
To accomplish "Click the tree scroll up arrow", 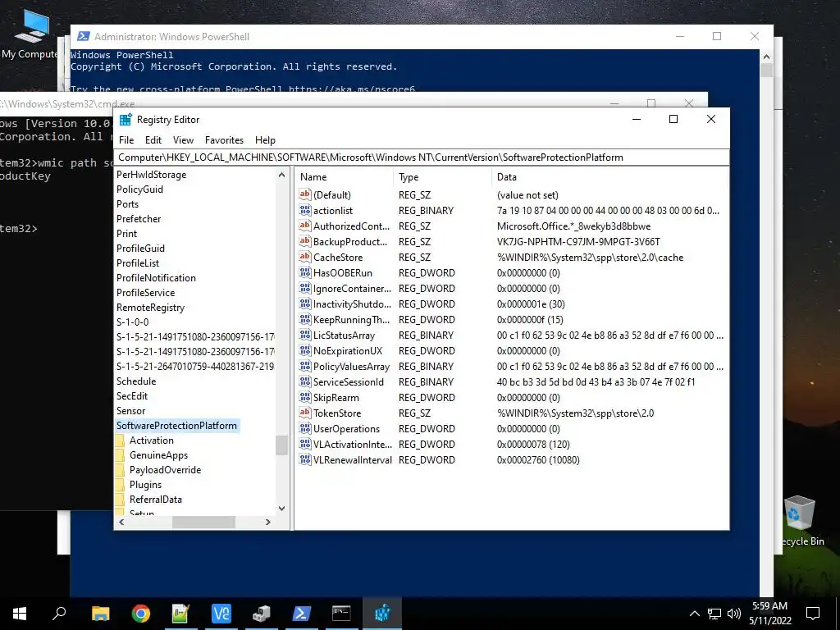I will click(x=282, y=175).
